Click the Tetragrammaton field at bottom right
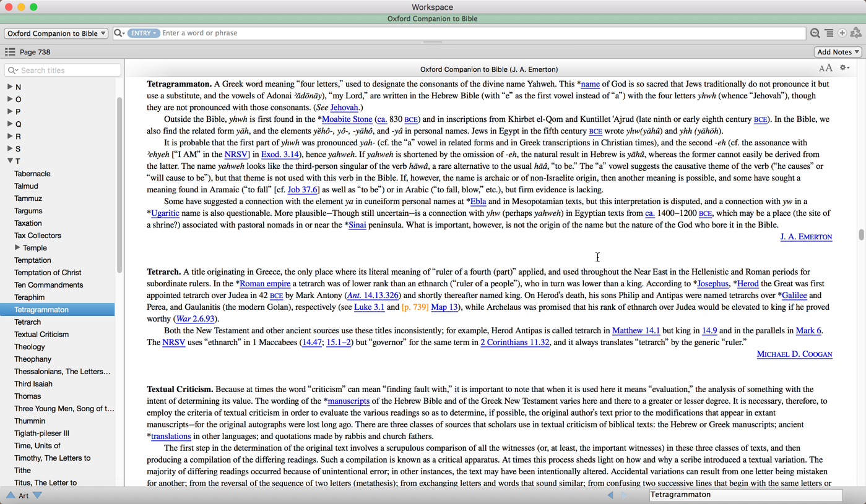Screen dimensions: 866x504 point(745,495)
